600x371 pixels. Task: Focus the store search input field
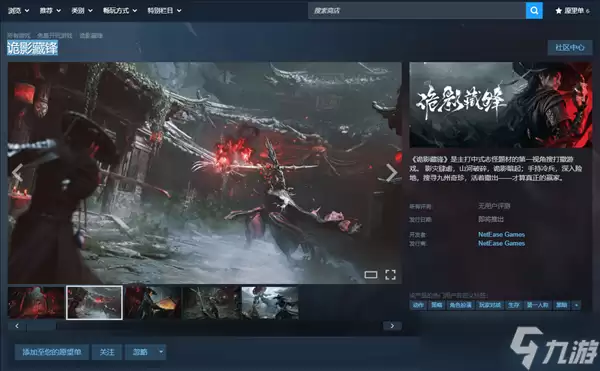coord(417,11)
